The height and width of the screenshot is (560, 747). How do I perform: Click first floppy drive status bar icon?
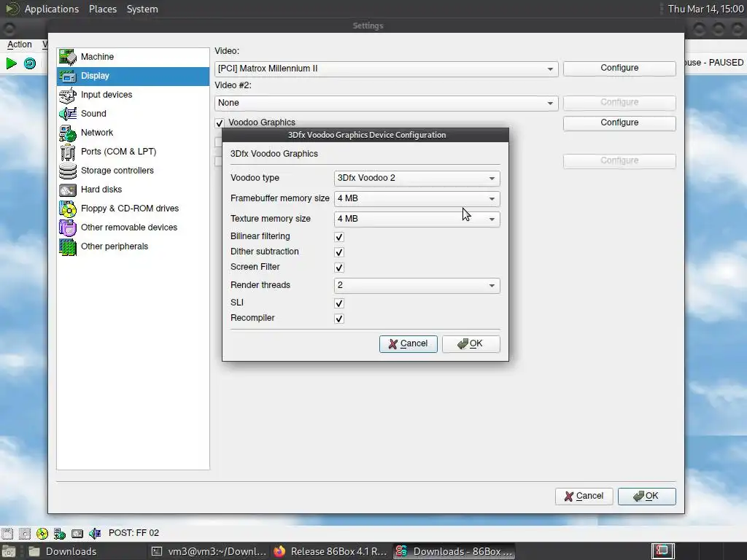click(7, 533)
